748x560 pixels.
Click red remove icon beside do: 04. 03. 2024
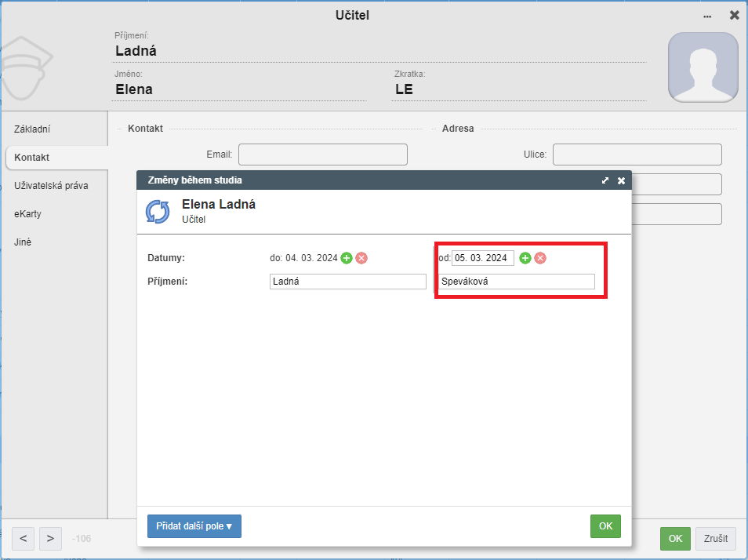pyautogui.click(x=361, y=258)
